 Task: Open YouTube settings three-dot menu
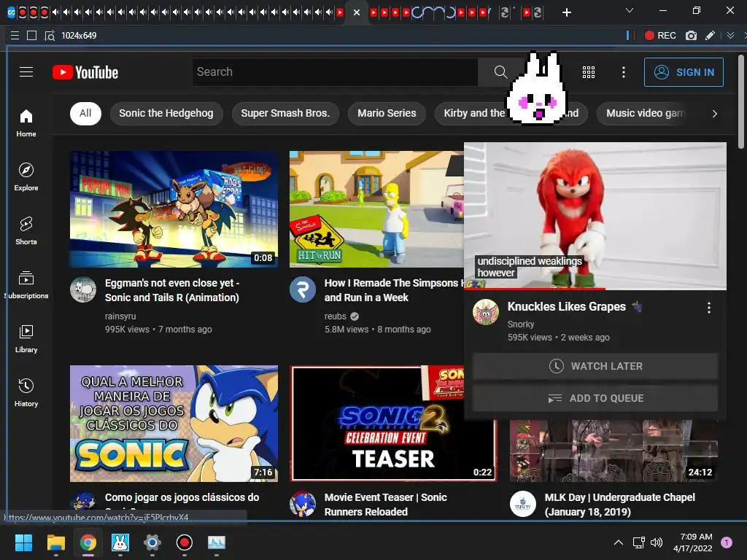(x=623, y=72)
